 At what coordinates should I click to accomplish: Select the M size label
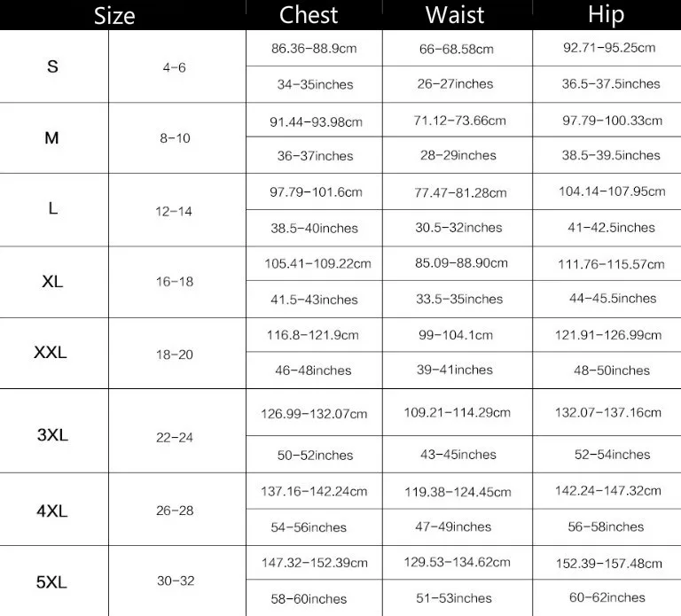[51, 138]
